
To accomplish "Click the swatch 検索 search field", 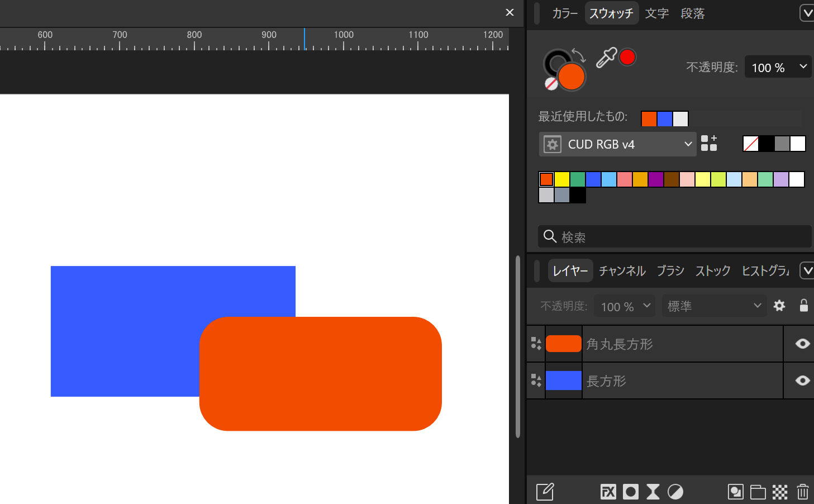I will [675, 236].
